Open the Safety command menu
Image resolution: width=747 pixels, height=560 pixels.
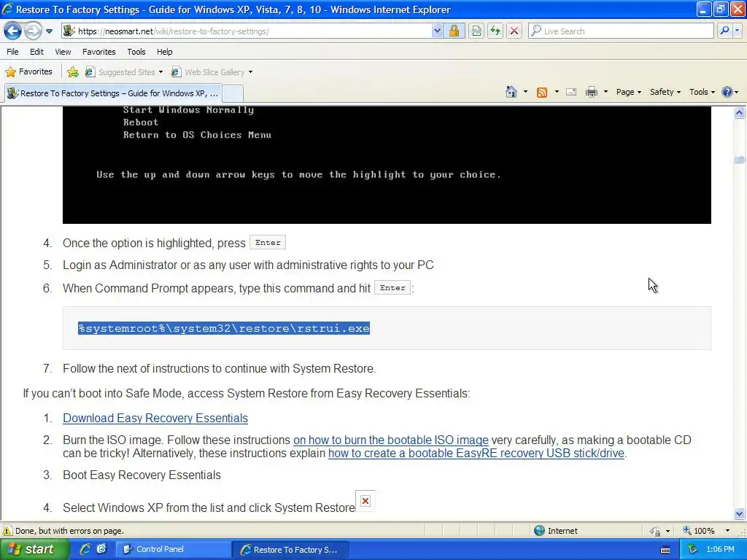click(x=665, y=92)
